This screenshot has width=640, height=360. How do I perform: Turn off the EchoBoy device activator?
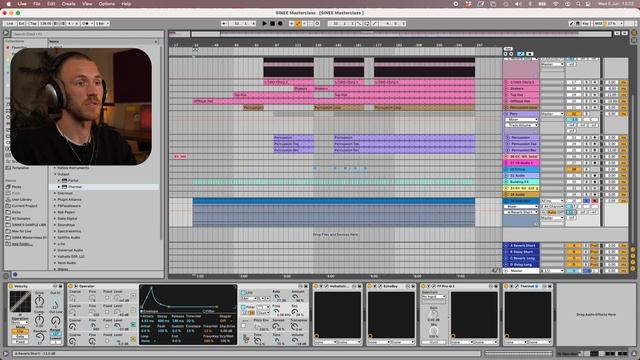pyautogui.click(x=369, y=286)
